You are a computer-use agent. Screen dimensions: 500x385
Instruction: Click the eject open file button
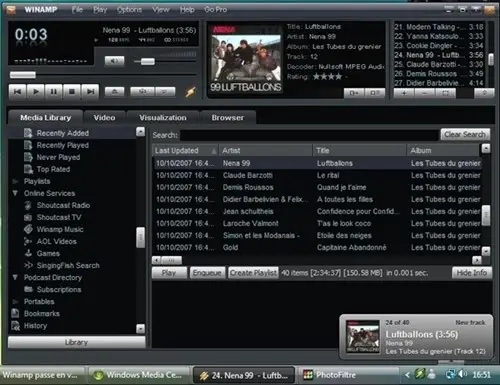coord(115,91)
